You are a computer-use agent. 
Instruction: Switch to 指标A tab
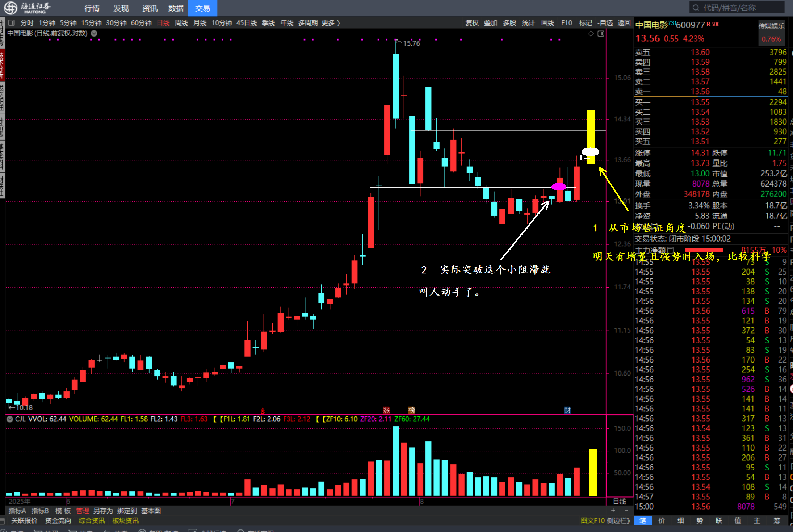pos(17,511)
